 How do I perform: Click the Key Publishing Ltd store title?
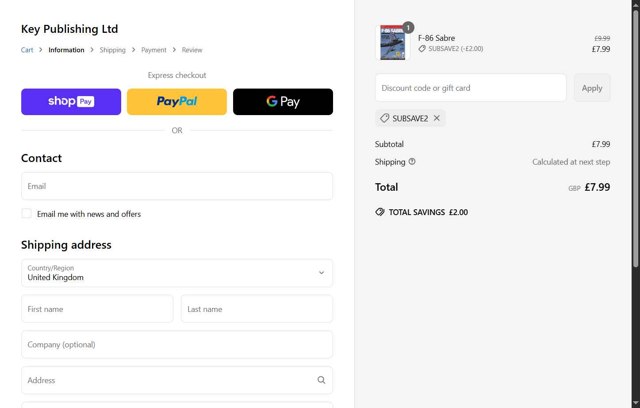pyautogui.click(x=69, y=29)
